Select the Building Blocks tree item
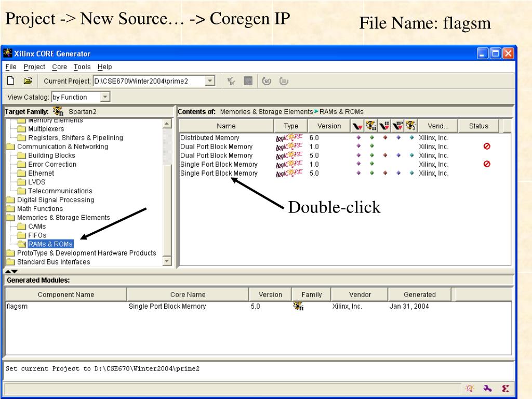The height and width of the screenshot is (399, 532). click(51, 155)
